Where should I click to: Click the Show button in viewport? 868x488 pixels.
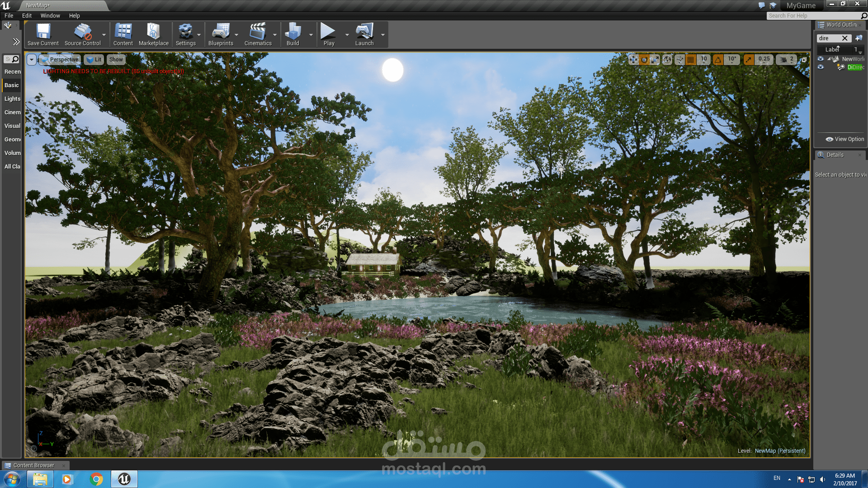116,60
